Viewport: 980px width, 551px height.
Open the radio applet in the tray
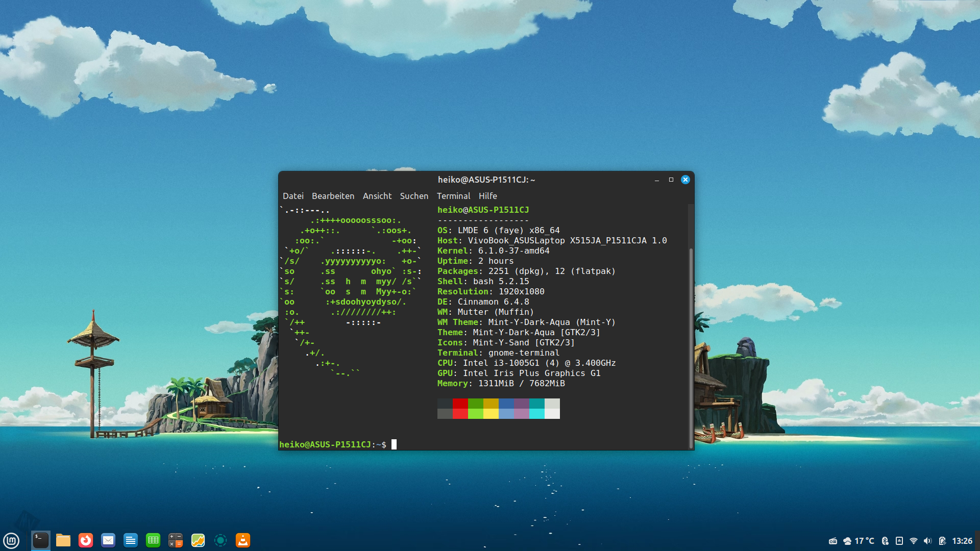[x=833, y=541]
